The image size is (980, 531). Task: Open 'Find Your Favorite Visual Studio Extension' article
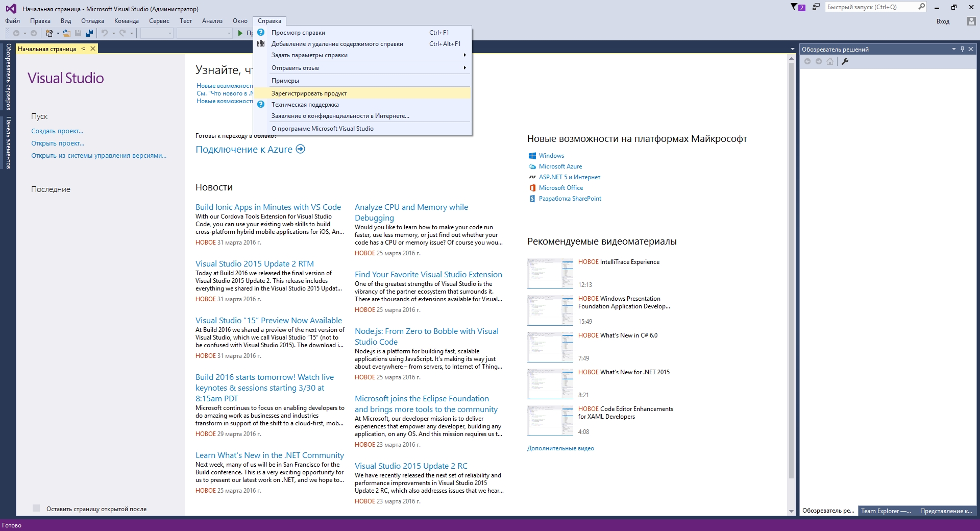(428, 275)
